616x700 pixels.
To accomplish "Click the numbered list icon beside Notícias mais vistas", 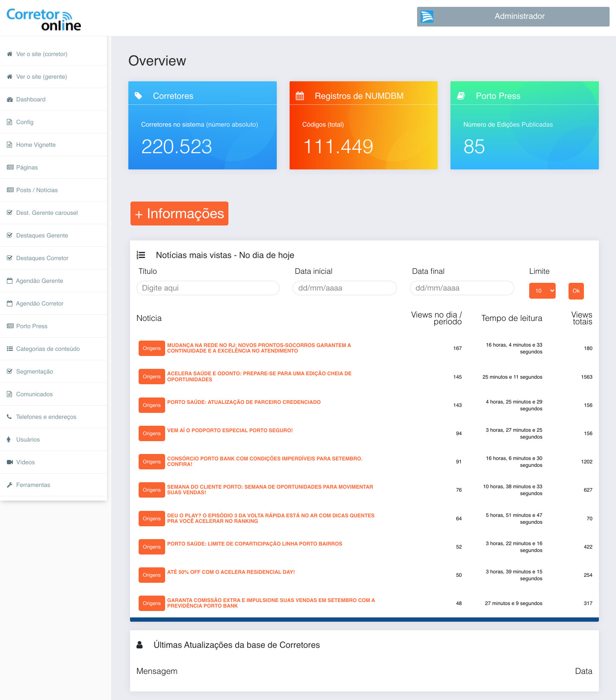I will pyautogui.click(x=141, y=255).
